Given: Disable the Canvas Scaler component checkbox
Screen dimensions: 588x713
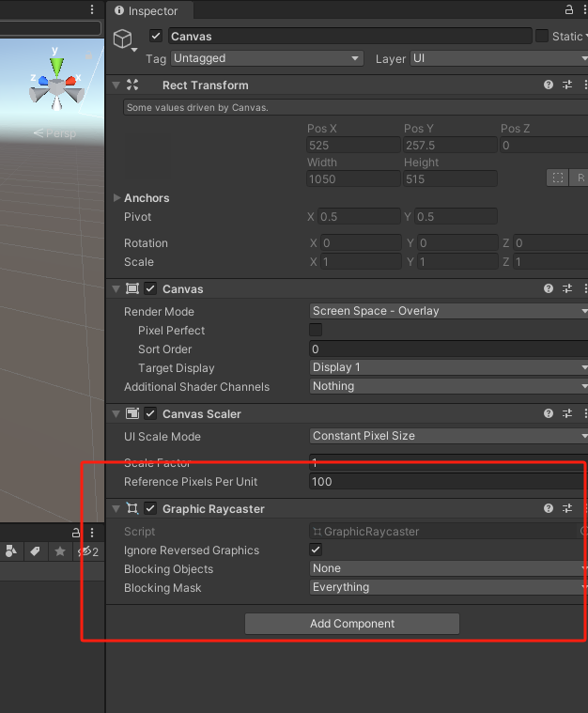Looking at the screenshot, I should pos(150,413).
